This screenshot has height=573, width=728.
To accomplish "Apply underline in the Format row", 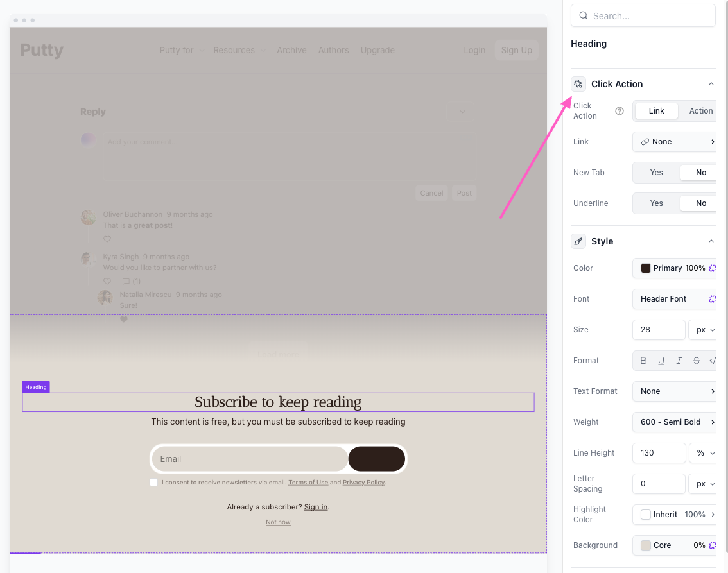I will point(661,361).
